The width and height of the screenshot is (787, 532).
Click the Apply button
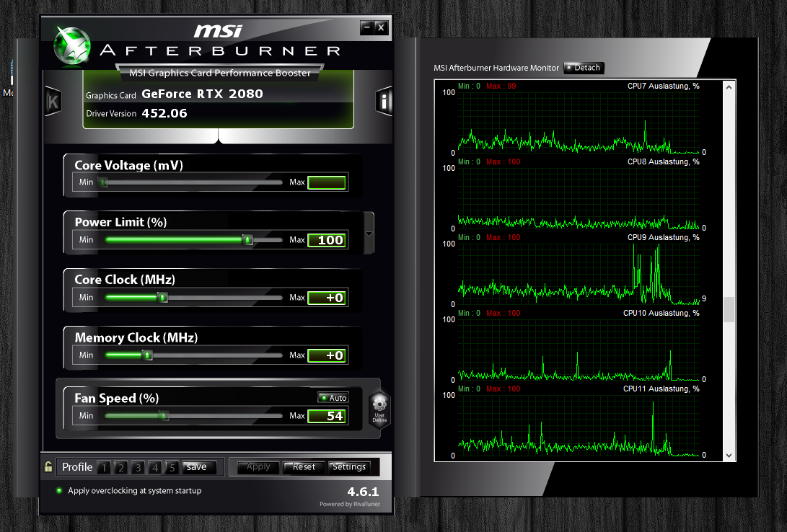[x=258, y=467]
